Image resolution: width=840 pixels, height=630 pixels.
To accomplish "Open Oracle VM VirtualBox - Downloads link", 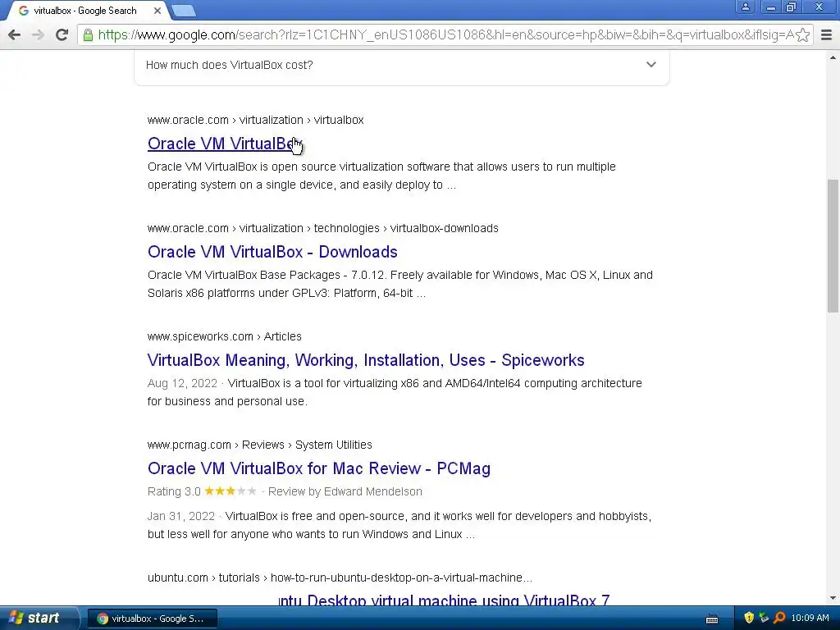I will pyautogui.click(x=272, y=252).
